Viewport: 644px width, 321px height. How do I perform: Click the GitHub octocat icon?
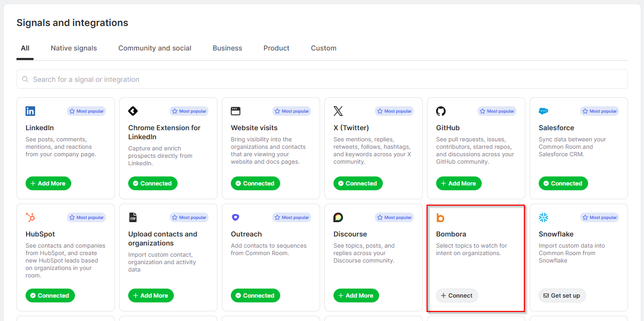point(441,111)
